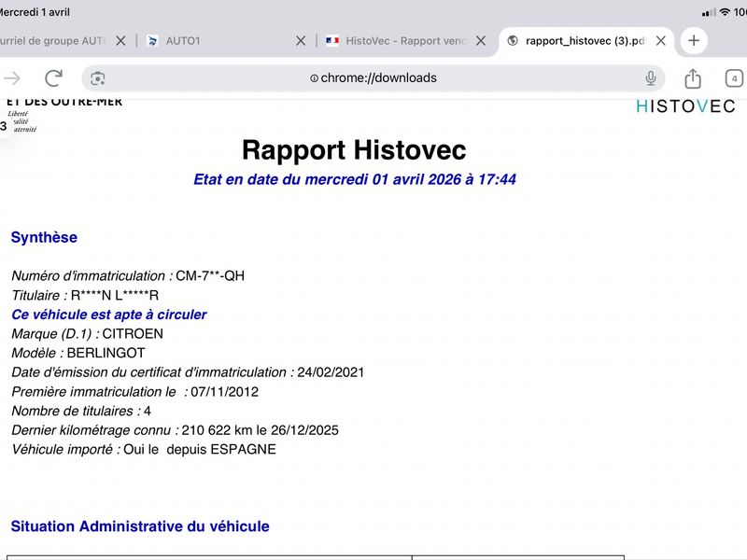Click the HISTOVEC logo in the header
This screenshot has height=560, width=747.
[685, 106]
